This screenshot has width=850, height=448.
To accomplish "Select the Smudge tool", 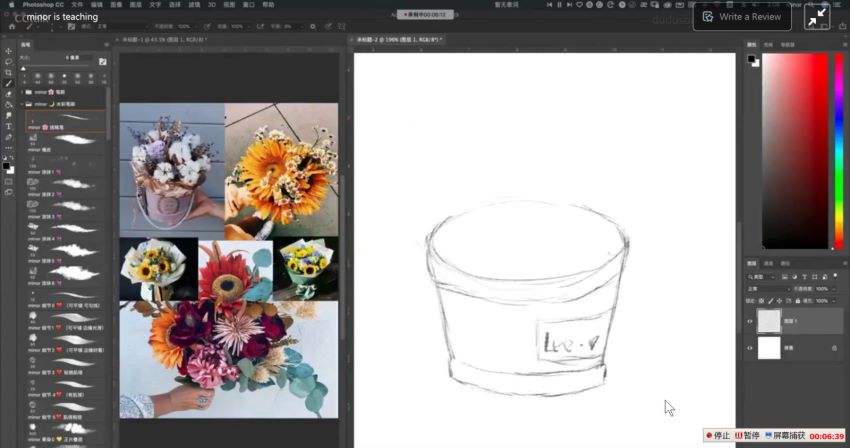I will pyautogui.click(x=8, y=116).
